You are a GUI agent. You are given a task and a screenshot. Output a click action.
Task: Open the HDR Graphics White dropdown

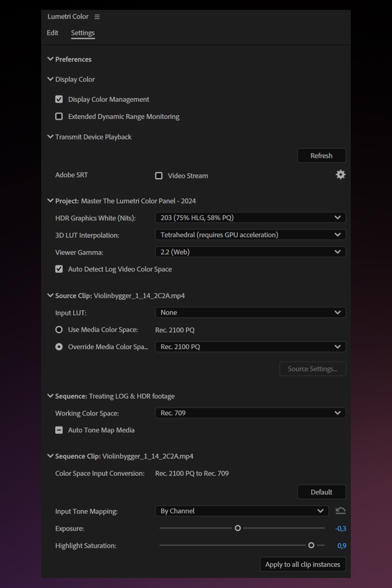pos(250,218)
